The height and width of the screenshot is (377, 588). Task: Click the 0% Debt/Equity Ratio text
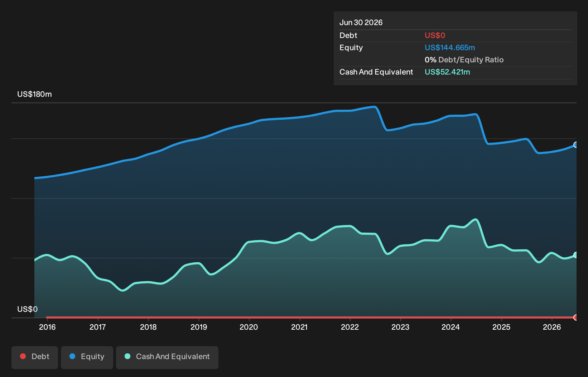click(464, 60)
